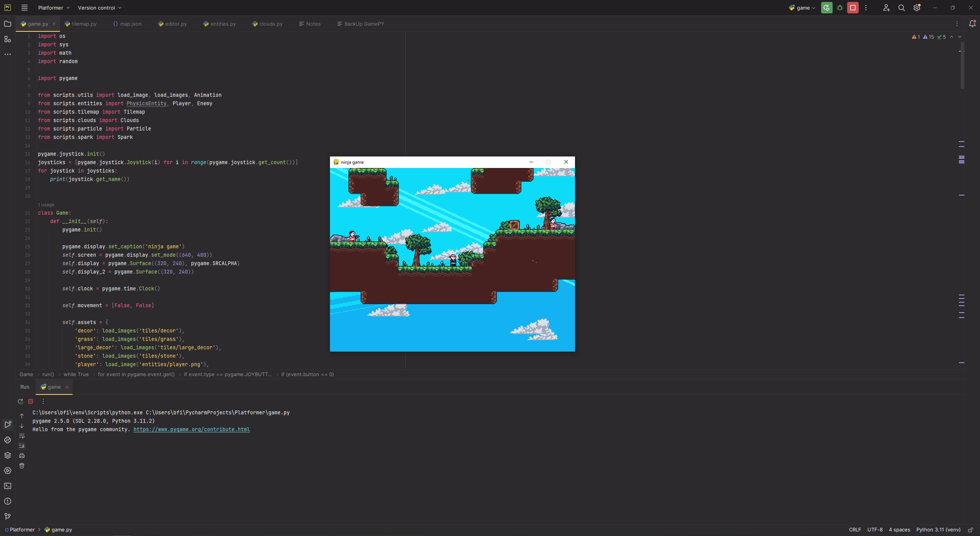Open the pygame contribute.html link
The image size is (980, 536).
tap(191, 429)
